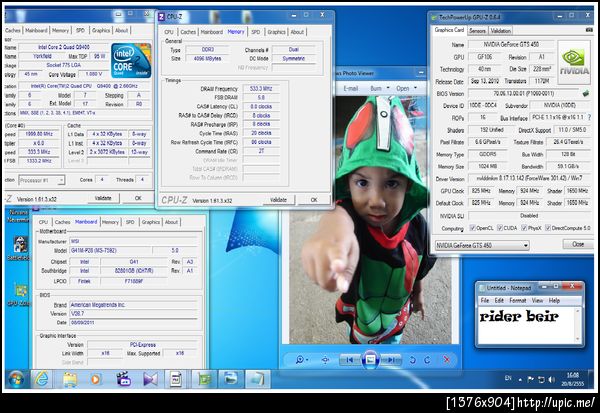Click the magnifier zoom icon in Photo Viewer
This screenshot has height=413, width=600.
pyautogui.click(x=300, y=360)
